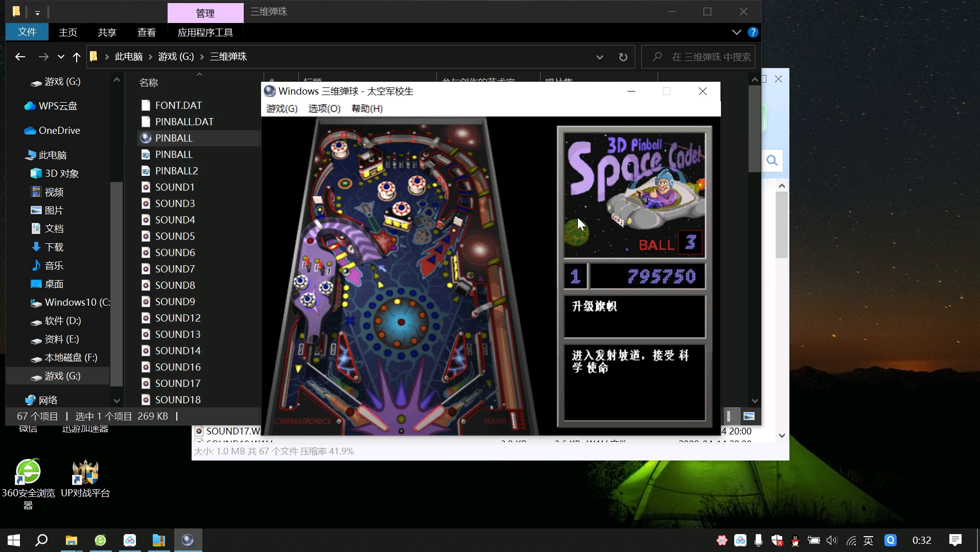Image resolution: width=980 pixels, height=552 pixels.
Task: Open the 文件 ribbon tab in Explorer
Action: click(x=27, y=32)
